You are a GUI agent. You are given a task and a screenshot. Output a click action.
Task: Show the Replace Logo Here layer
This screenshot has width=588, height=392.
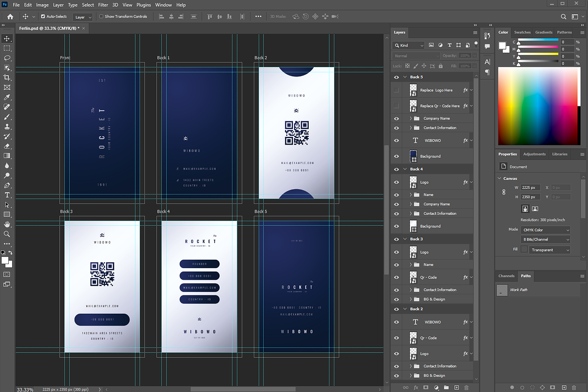(396, 90)
